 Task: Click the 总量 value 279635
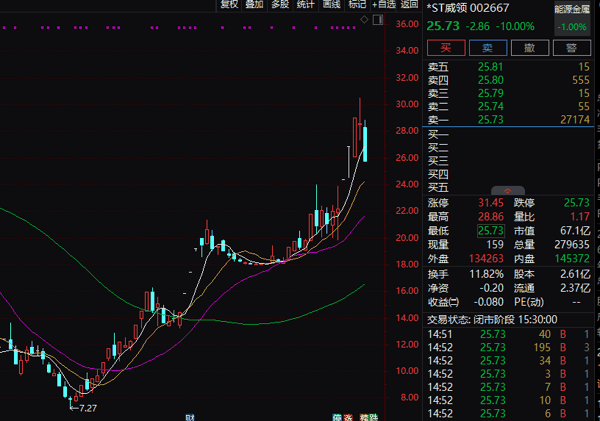[572, 245]
